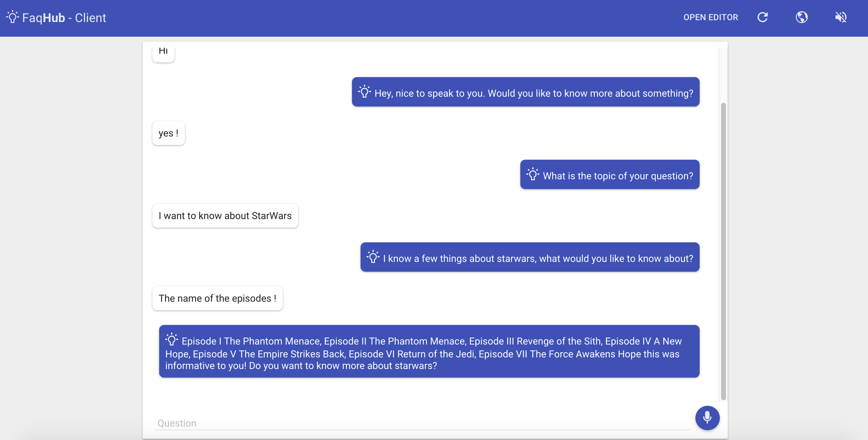Click the FaqHub lightbulb logo icon
The image size is (868, 440).
(x=13, y=17)
